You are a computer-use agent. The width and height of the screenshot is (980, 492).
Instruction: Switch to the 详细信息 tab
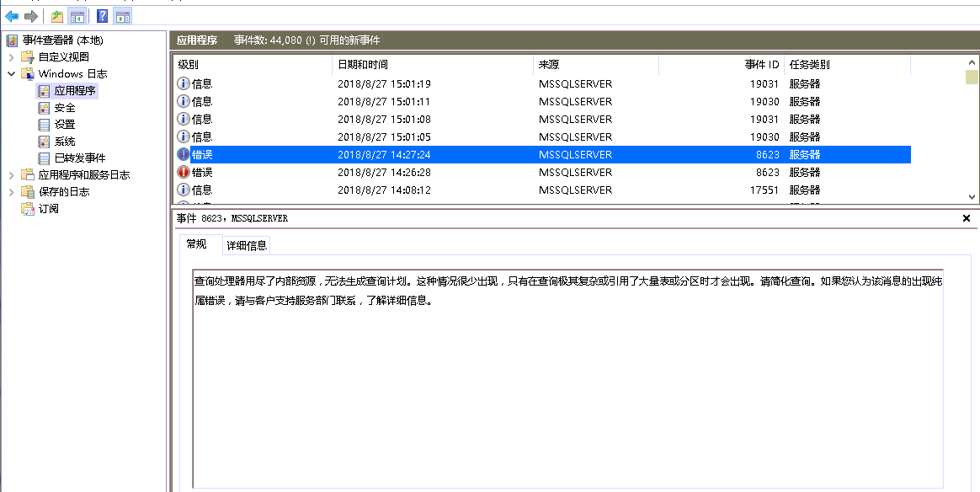click(247, 246)
